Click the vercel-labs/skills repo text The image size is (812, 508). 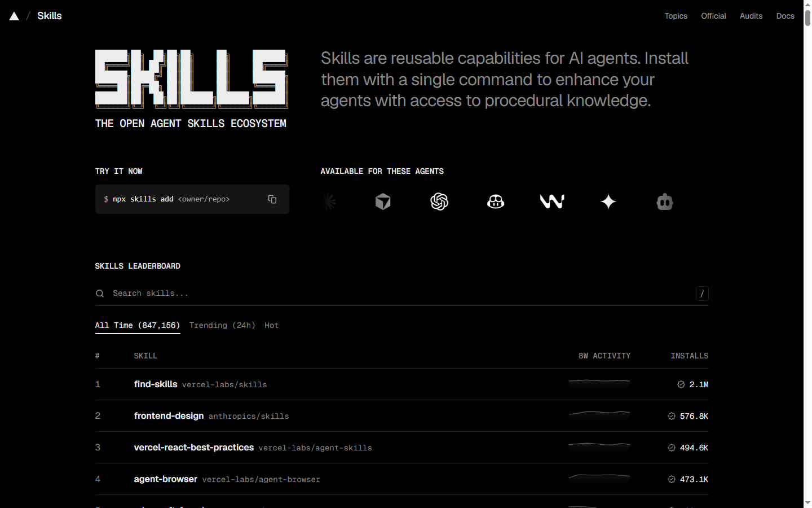coord(224,385)
